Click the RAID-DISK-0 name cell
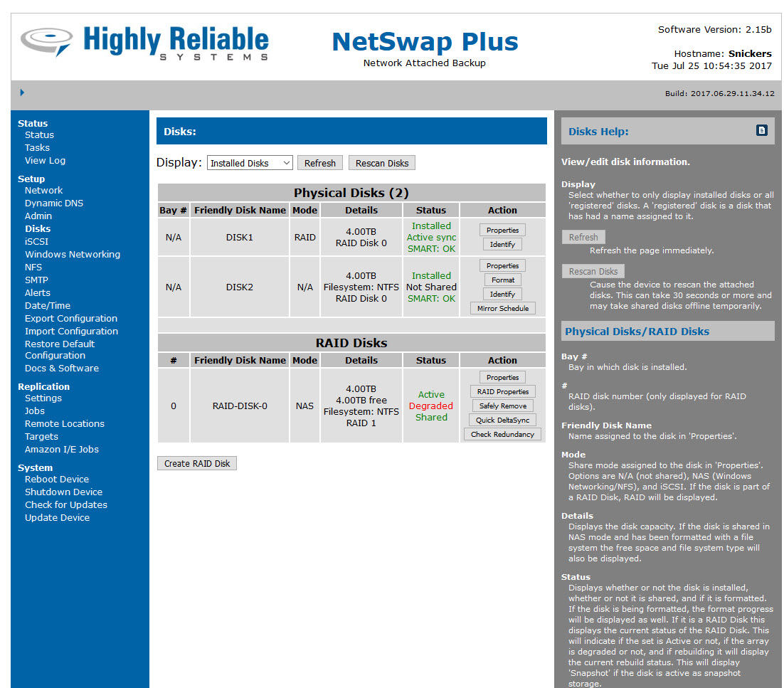Viewport: 784px width, 688px height. tap(240, 406)
